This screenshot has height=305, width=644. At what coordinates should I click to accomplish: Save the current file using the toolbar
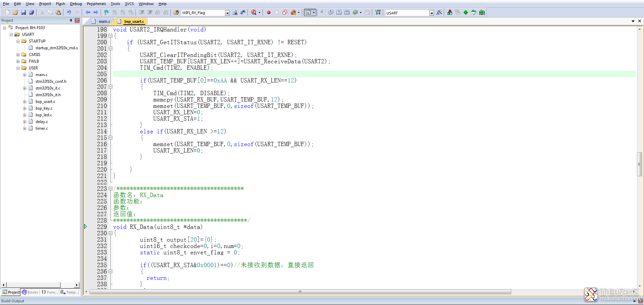pos(23,12)
